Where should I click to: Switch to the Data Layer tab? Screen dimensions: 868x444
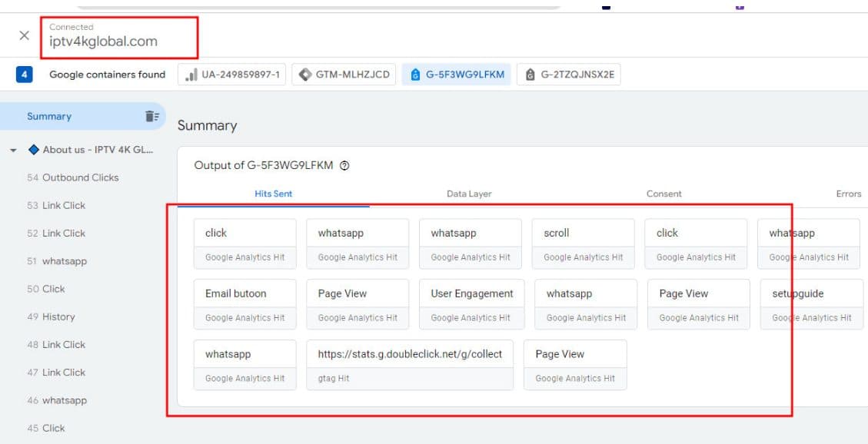(x=469, y=194)
